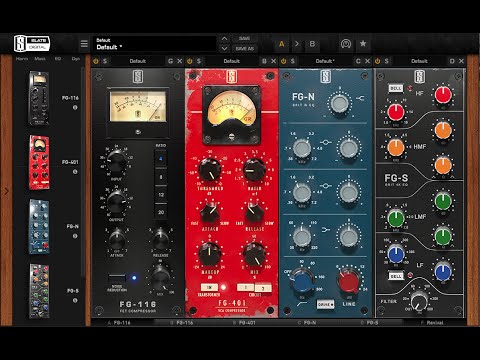Toggle the FG-S module power button
Image resolution: width=480 pixels, height=360 pixels.
(378, 61)
